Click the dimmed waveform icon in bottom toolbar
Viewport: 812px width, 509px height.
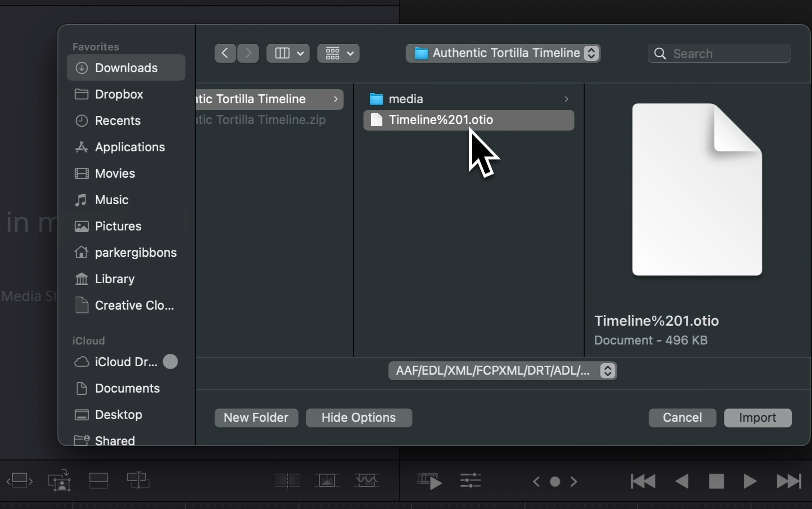pos(366,481)
